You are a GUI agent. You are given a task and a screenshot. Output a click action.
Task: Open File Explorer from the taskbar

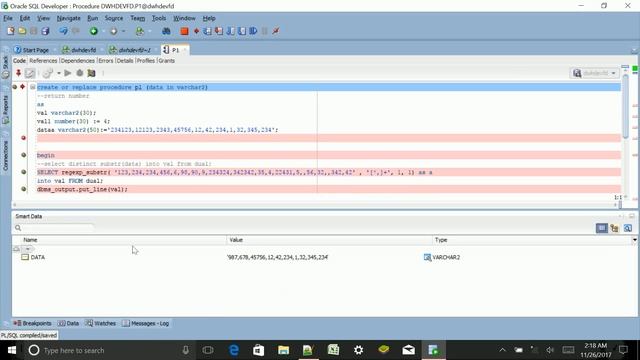(283, 350)
